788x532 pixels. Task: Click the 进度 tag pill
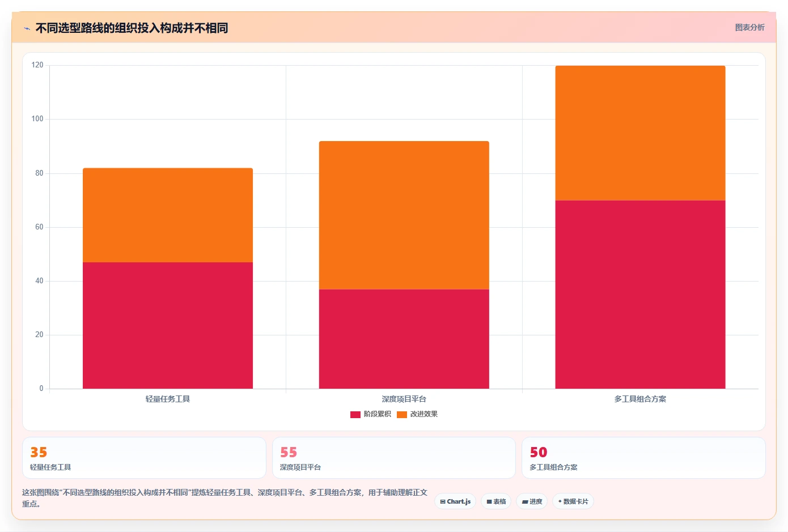tap(532, 501)
